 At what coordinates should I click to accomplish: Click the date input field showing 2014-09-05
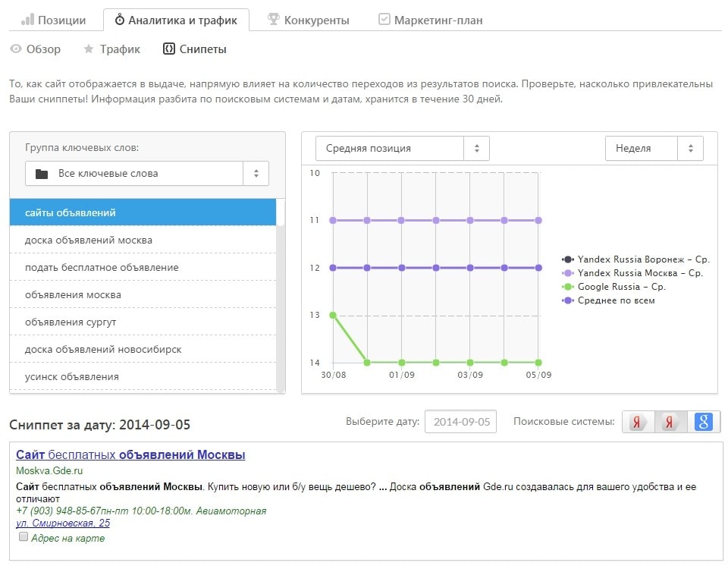(460, 422)
